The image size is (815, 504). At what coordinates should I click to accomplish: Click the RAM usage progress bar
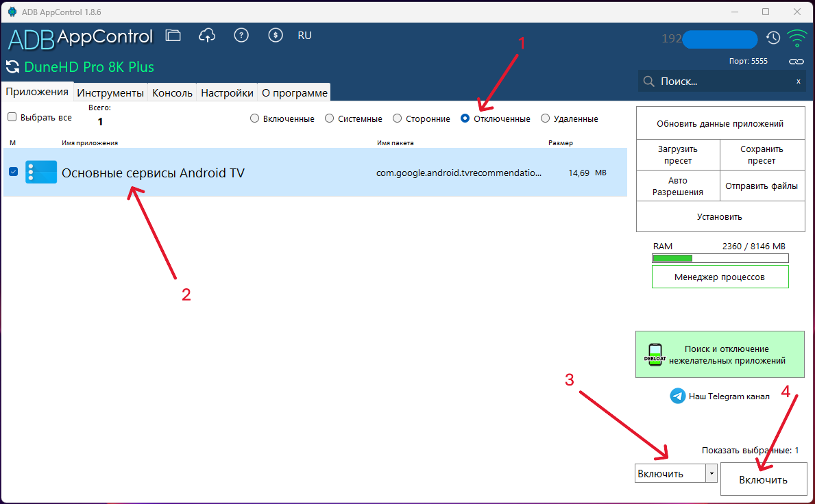click(x=720, y=258)
